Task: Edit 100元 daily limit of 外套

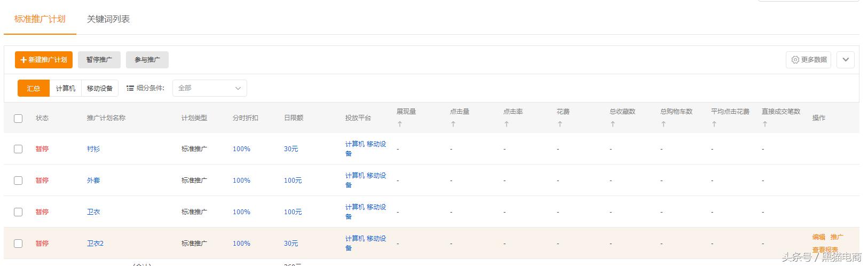Action: (x=293, y=181)
